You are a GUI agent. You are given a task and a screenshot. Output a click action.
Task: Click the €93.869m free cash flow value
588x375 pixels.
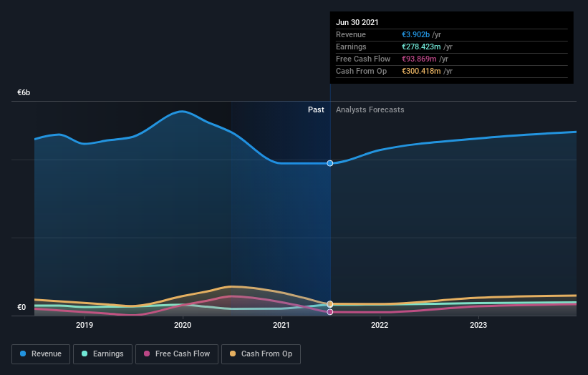click(x=419, y=59)
